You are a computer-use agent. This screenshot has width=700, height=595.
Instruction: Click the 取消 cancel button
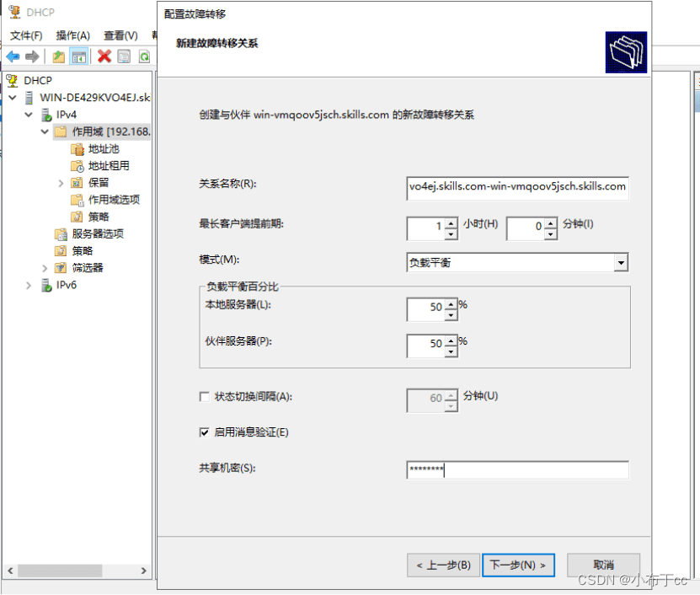coord(603,565)
